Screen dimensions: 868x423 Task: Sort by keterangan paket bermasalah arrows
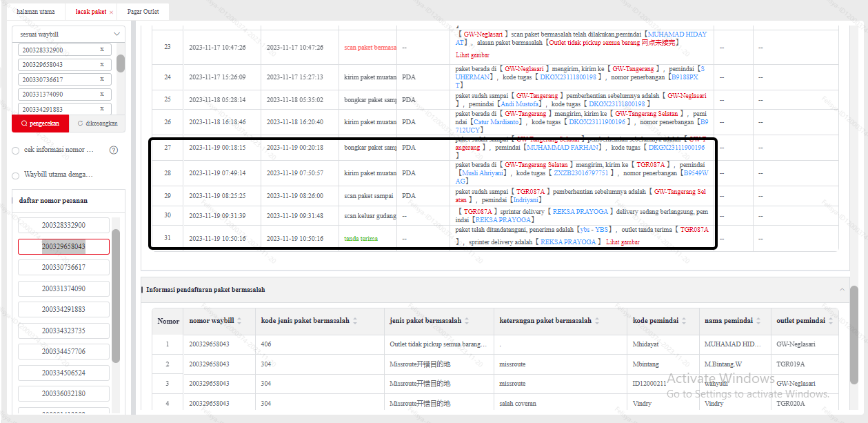tap(597, 321)
